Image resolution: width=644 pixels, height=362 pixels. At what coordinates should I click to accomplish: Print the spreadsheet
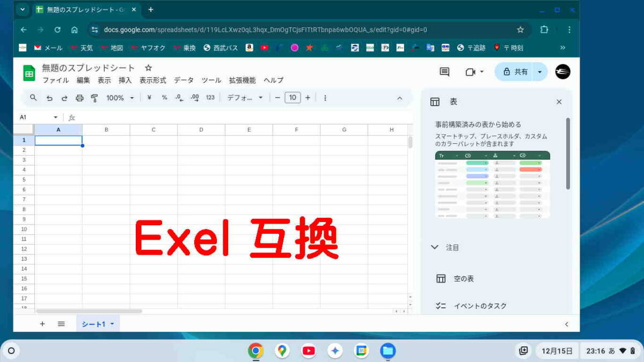click(79, 98)
